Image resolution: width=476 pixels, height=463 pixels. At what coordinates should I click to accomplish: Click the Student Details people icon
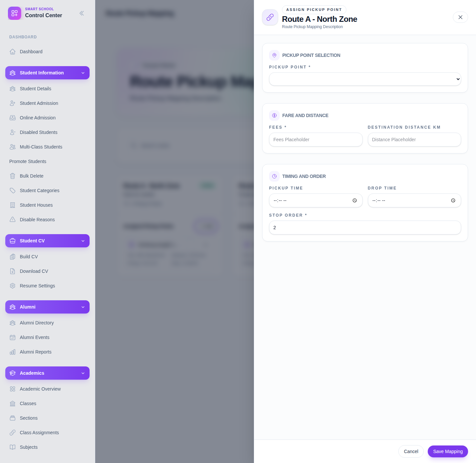(13, 89)
